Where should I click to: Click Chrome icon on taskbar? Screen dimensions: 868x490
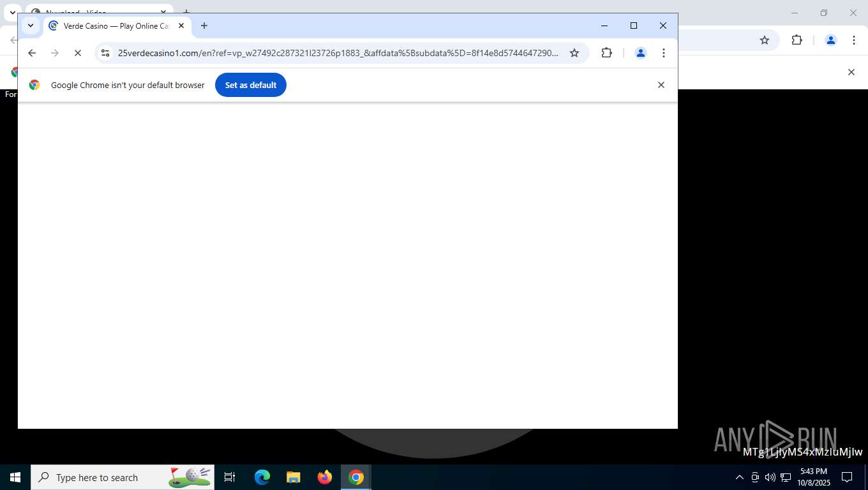(356, 477)
